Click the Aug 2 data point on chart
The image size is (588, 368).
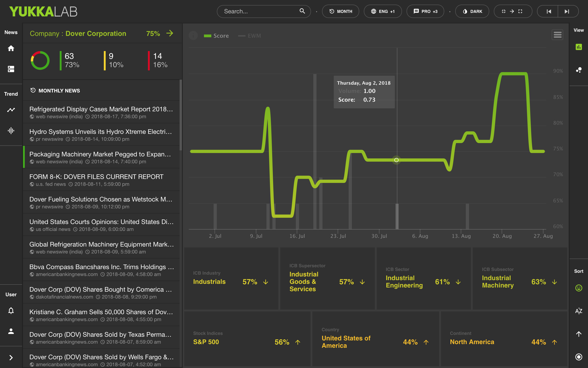[x=396, y=160]
